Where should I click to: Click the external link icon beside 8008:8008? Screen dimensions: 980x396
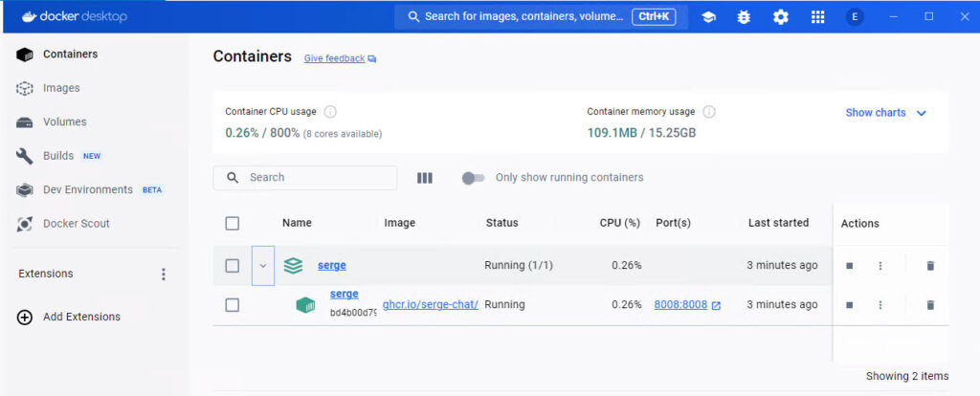tap(716, 305)
